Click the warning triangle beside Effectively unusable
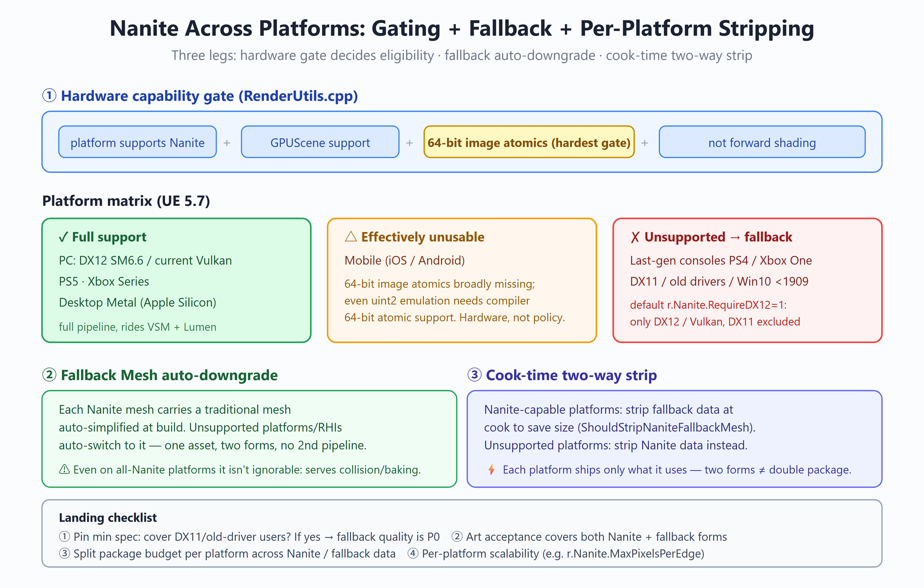The height and width of the screenshot is (588, 924). [x=351, y=237]
